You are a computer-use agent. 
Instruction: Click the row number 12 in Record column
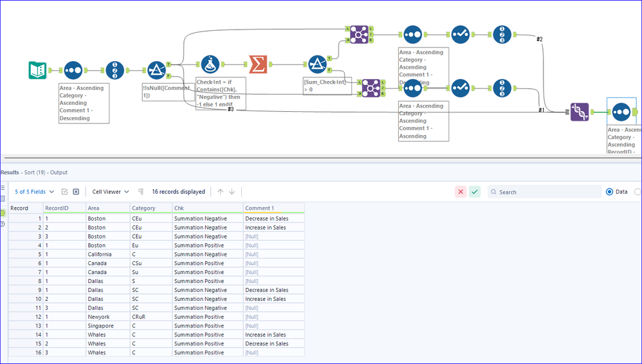coord(25,317)
